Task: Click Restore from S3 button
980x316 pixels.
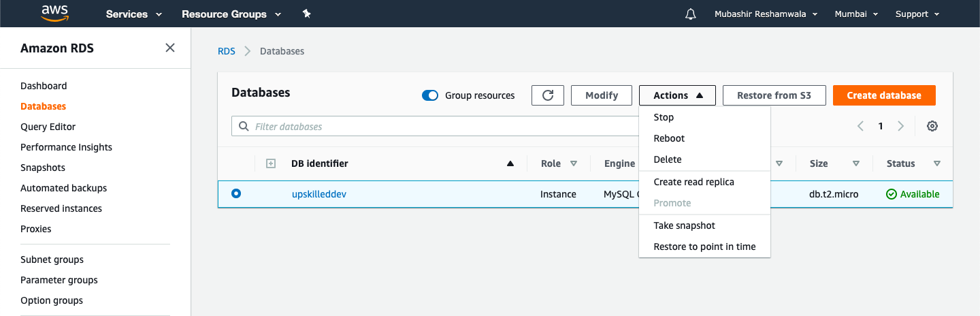Action: tap(774, 95)
